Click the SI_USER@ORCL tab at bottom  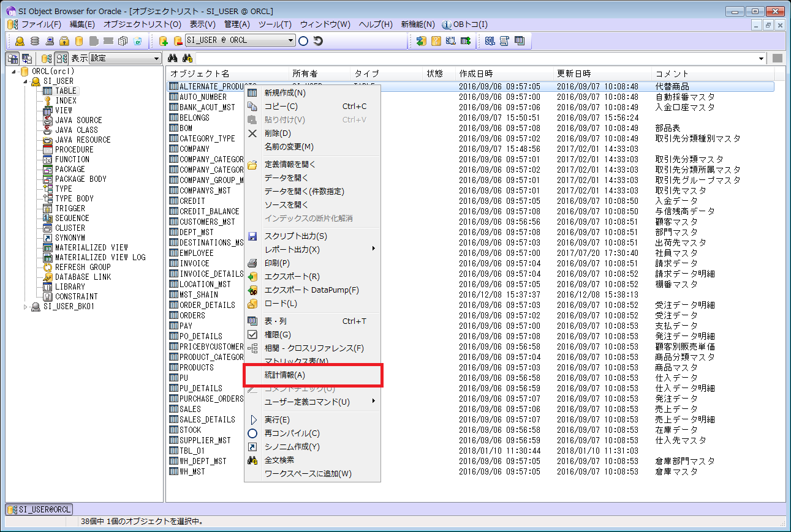[39, 509]
